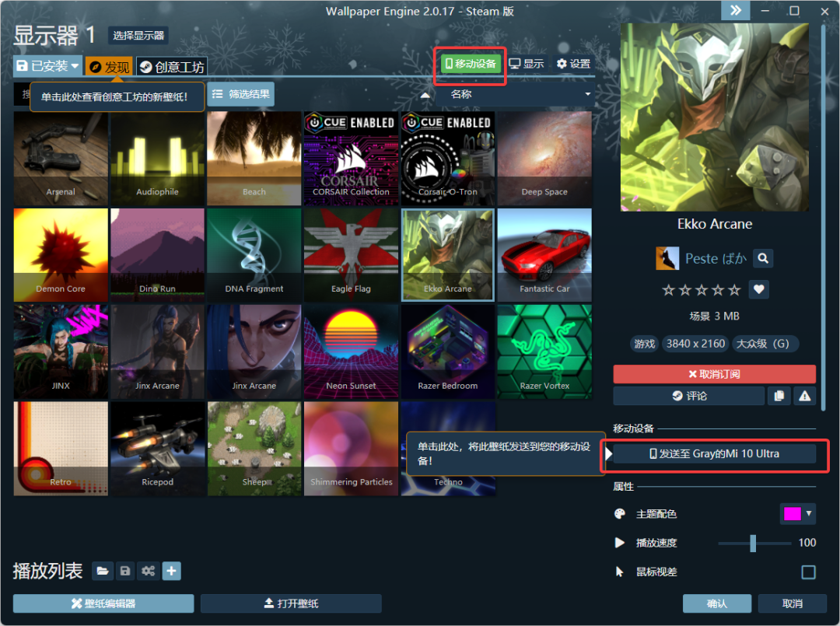Select Eagle Flag wallpaper
Viewport: 840px width, 626px height.
tap(351, 255)
